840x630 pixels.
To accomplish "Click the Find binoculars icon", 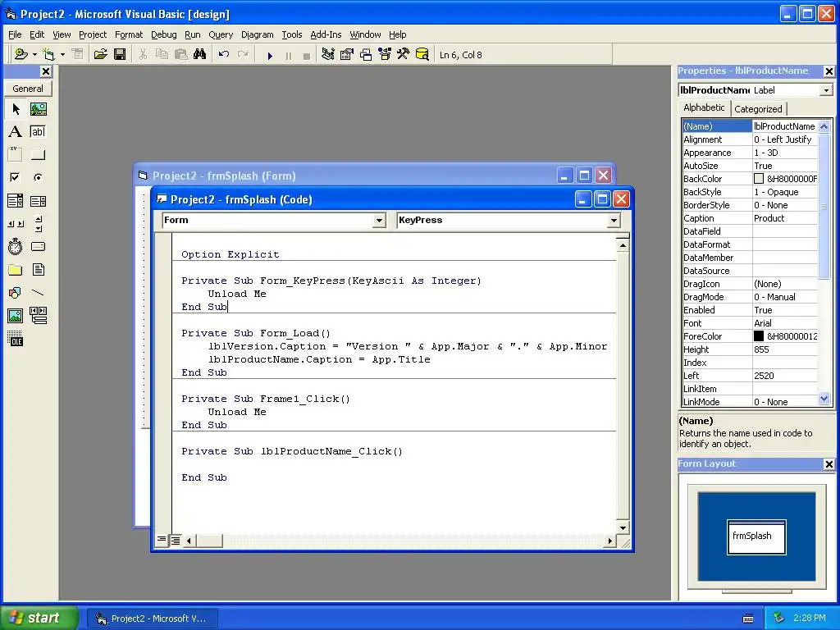I will (200, 54).
